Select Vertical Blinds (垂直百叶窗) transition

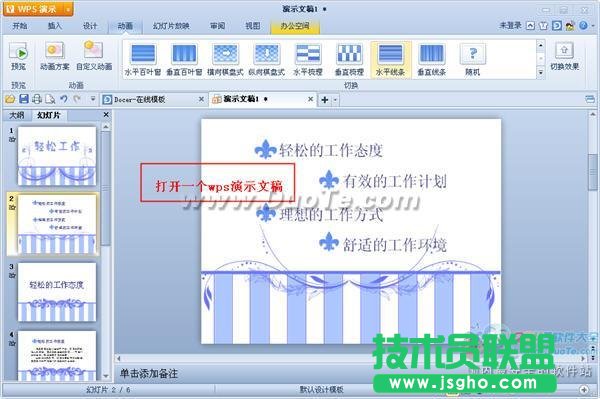184,60
